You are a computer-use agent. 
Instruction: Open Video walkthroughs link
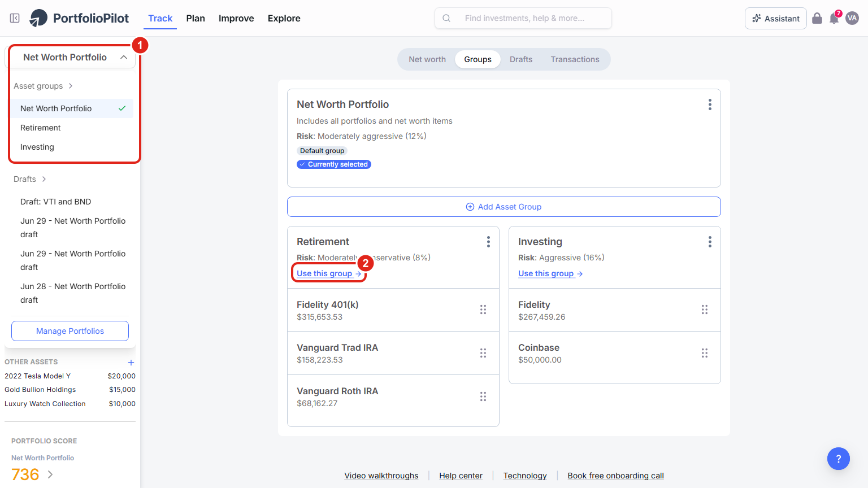[x=381, y=476]
